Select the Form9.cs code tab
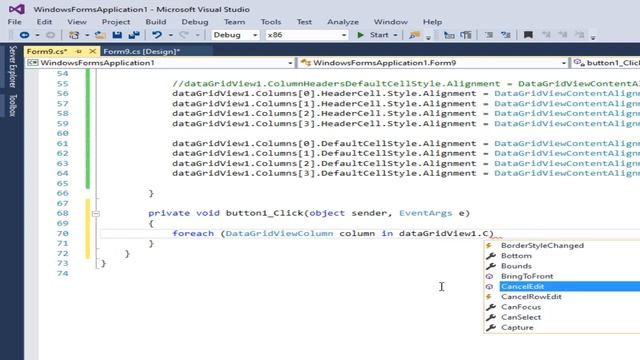Image resolution: width=640 pixels, height=360 pixels. 47,51
